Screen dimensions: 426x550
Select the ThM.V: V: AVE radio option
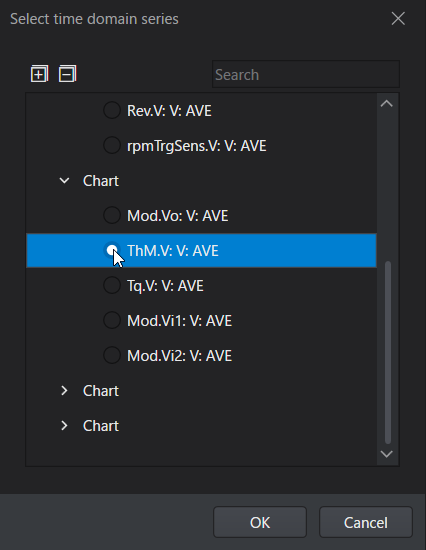point(112,250)
